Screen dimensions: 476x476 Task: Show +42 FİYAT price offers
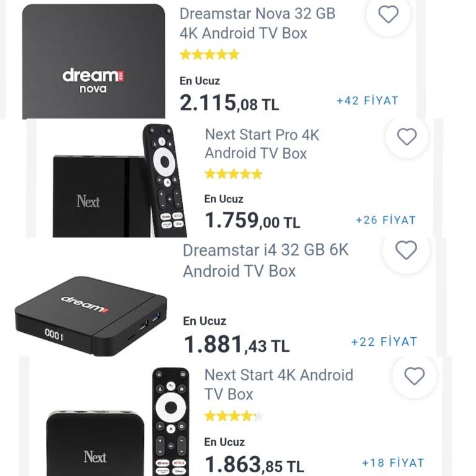[367, 100]
